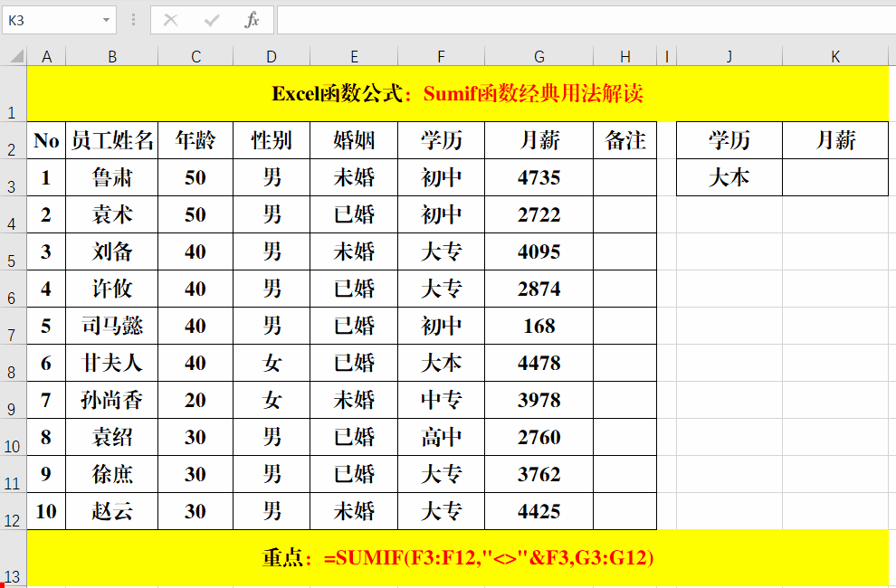Click the 员工姓名 header cell
The height and width of the screenshot is (588, 896).
click(112, 140)
